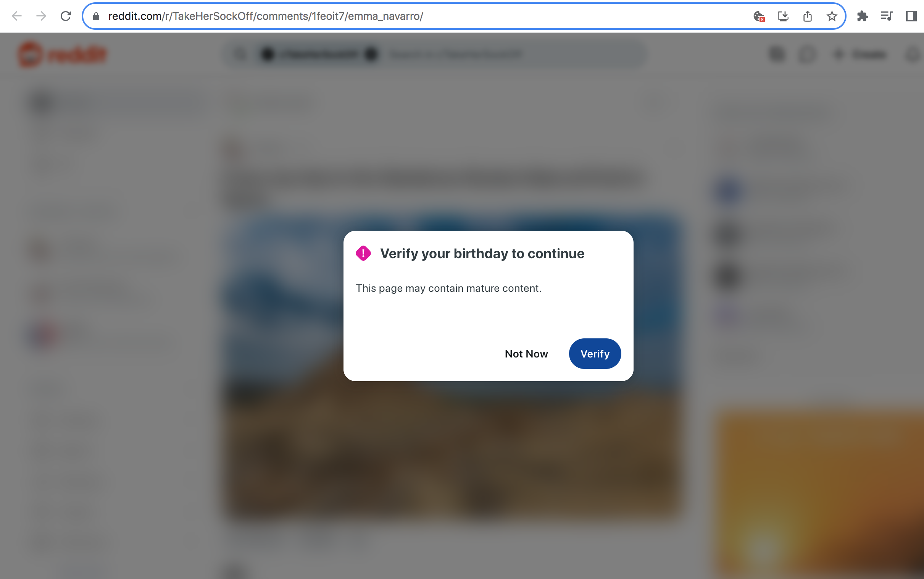The image size is (924, 579).
Task: Click the blurred Reddit search field
Action: tap(435, 54)
